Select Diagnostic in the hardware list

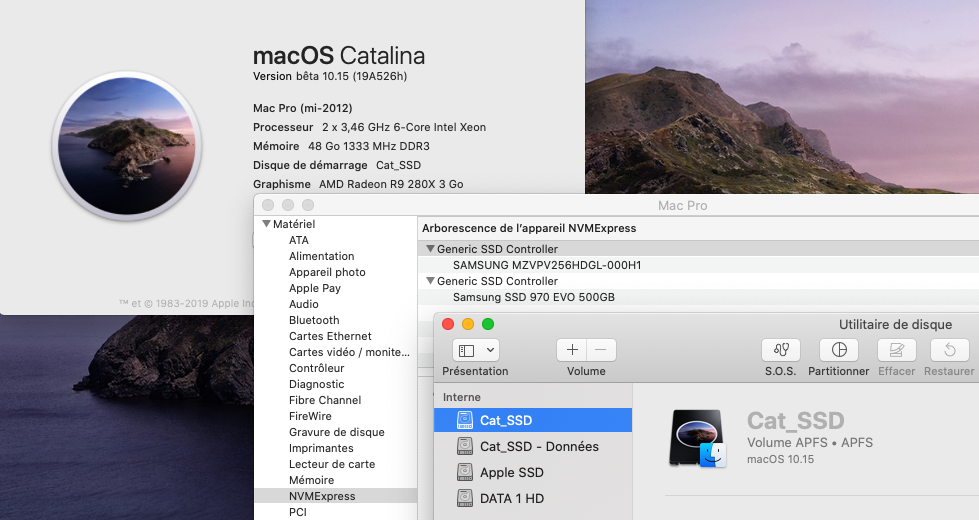(x=317, y=384)
